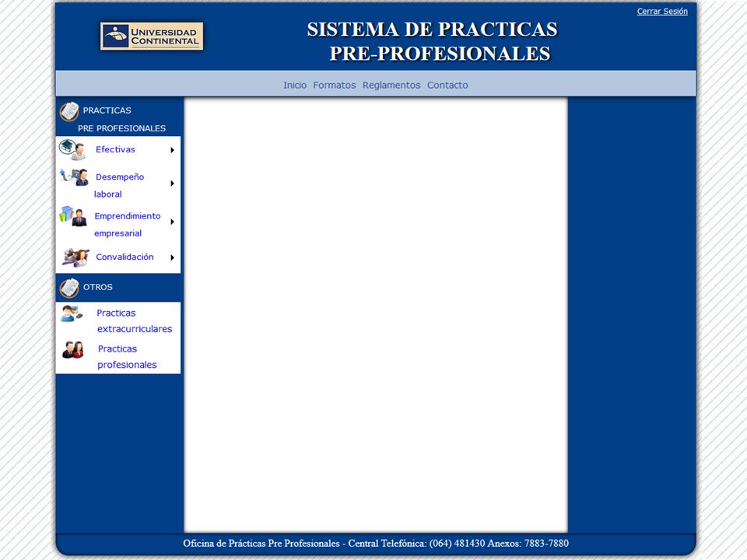Expand the Desempeño laboral submenu arrow
Viewport: 747px width, 560px height.
click(173, 184)
